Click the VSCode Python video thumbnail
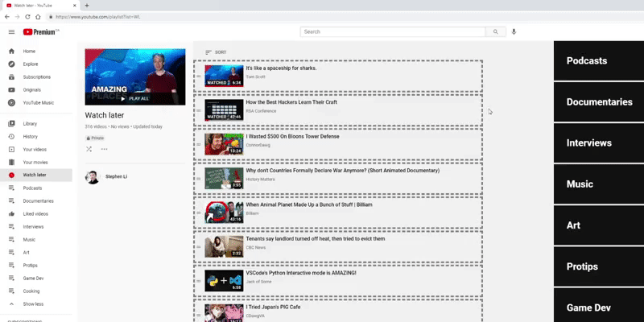This screenshot has width=644, height=322. [224, 280]
